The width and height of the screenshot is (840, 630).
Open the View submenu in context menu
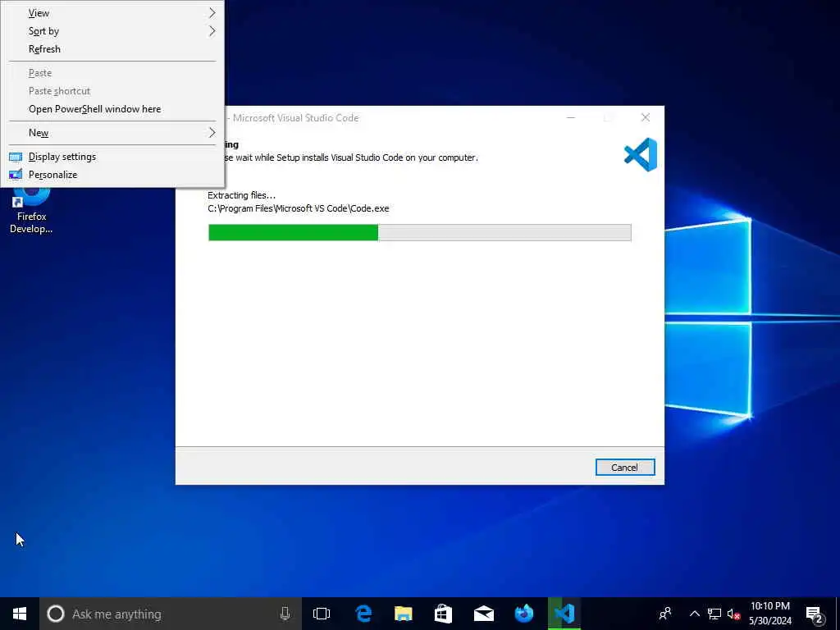click(x=112, y=13)
